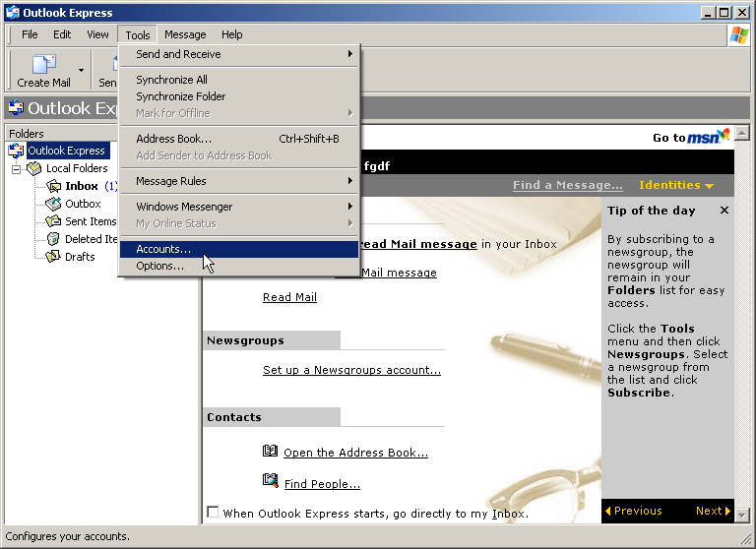Image resolution: width=756 pixels, height=549 pixels.
Task: Open the Create Mail stationery dropdown arrow
Action: 81,71
